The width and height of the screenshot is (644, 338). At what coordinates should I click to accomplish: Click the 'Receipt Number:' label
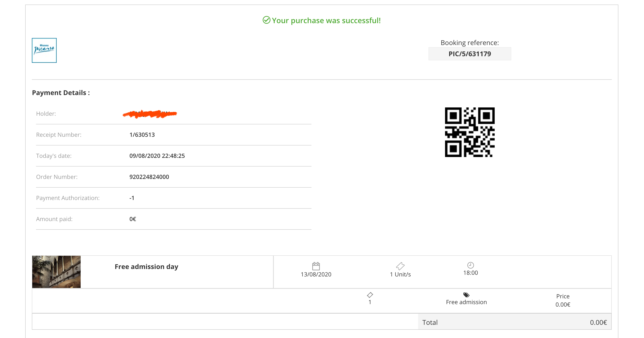pyautogui.click(x=59, y=135)
